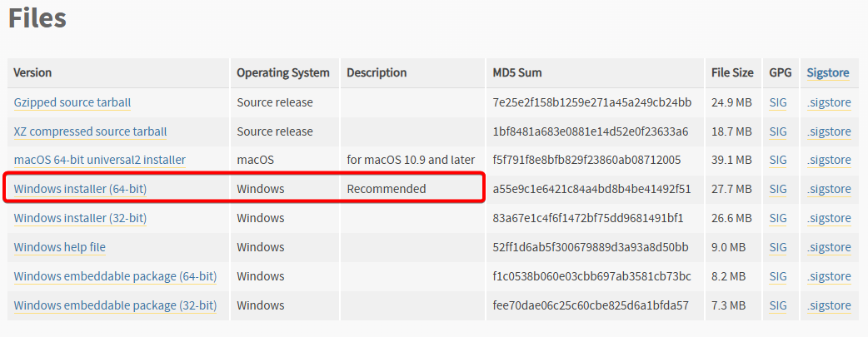Click MD5 sum of Windows installer (64-bit)
Screen dimensions: 868x337
click(x=591, y=189)
